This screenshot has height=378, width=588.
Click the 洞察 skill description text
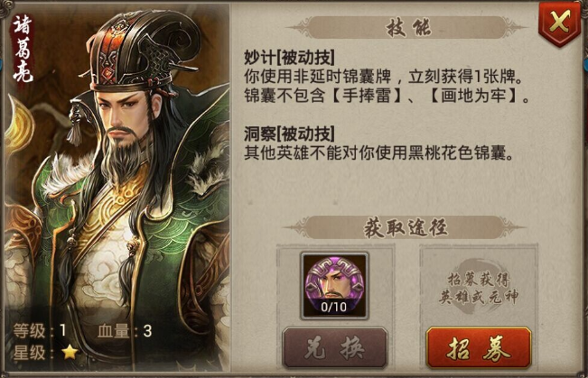click(378, 152)
